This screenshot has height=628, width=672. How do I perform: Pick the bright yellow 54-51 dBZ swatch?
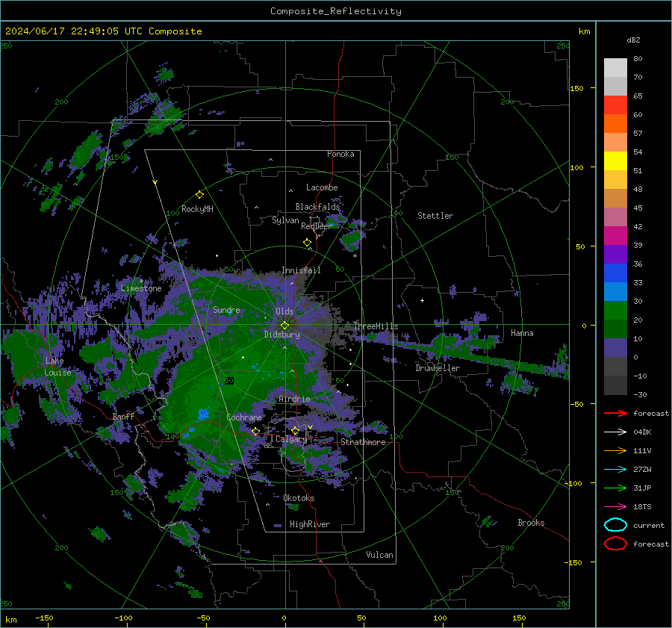click(615, 161)
